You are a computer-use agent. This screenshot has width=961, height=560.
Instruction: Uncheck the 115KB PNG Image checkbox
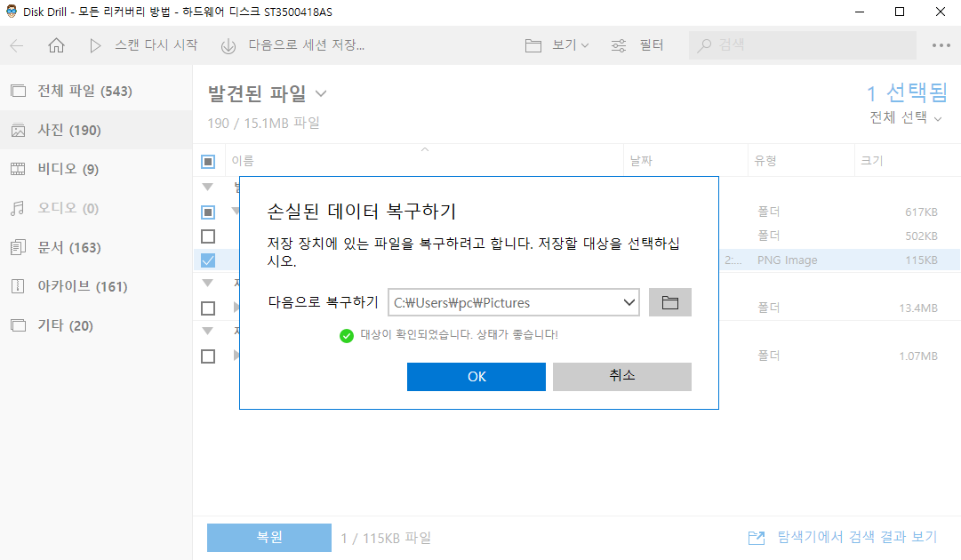click(208, 260)
